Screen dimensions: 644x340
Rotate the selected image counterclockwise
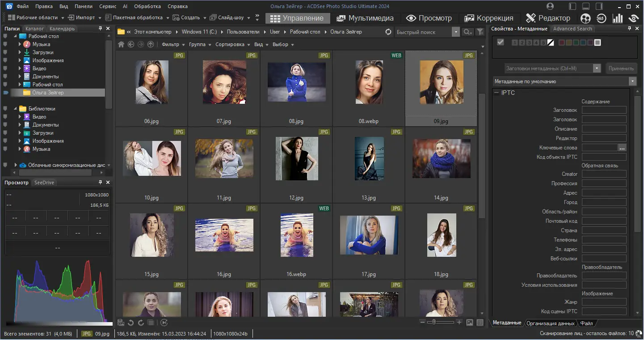click(130, 323)
